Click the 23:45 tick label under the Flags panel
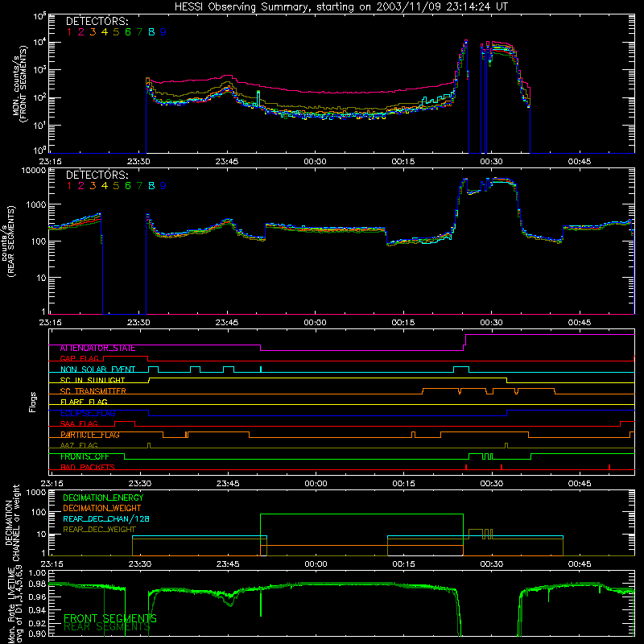The height and width of the screenshot is (644, 644). click(228, 484)
